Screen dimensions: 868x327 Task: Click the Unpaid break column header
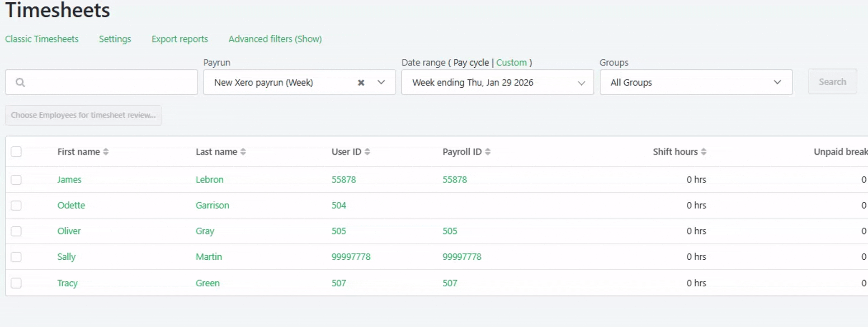coord(840,152)
